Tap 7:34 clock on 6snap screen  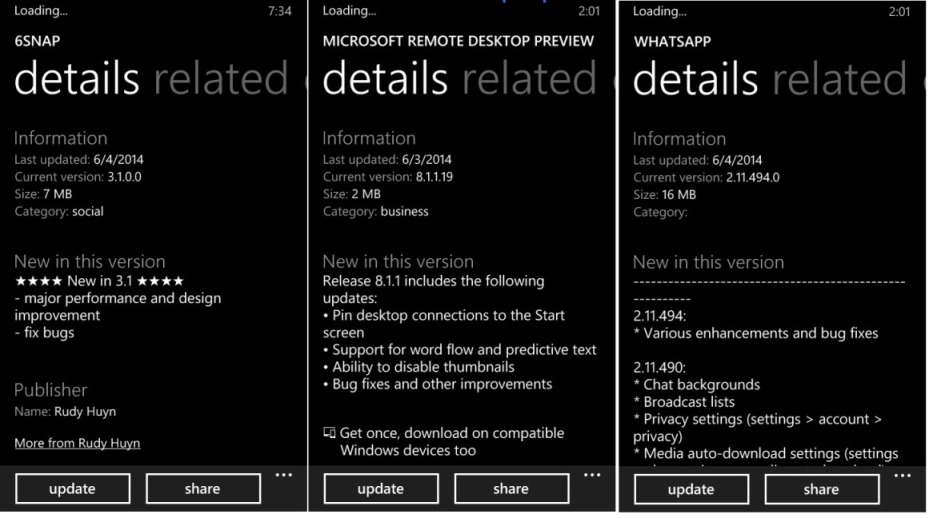coord(280,11)
